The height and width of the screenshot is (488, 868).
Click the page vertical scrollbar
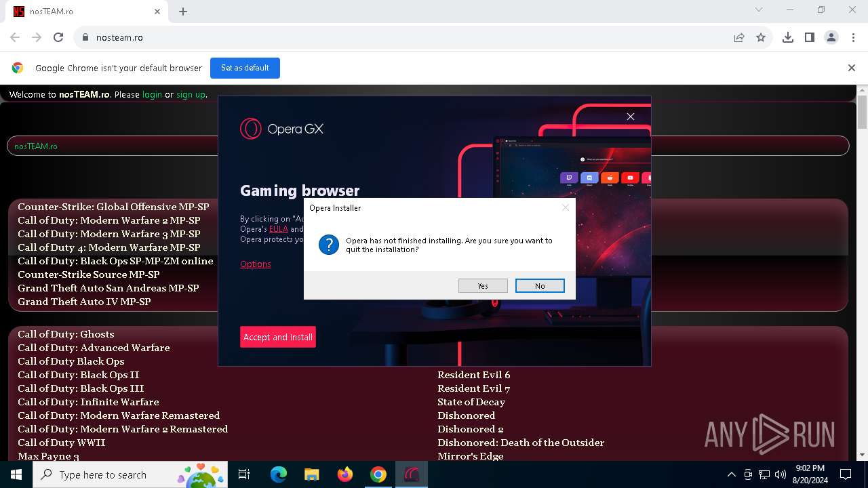(862, 112)
